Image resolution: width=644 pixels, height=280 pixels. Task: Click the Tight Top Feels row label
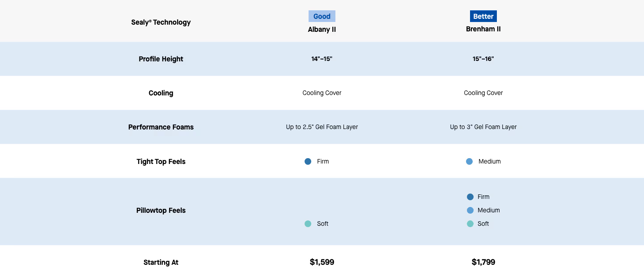point(161,161)
